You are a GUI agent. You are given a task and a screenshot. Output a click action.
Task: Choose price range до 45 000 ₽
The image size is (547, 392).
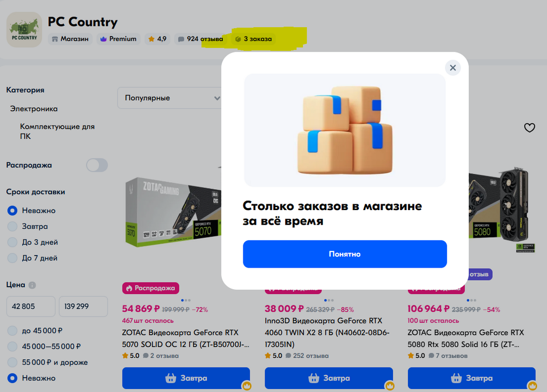[12, 331]
